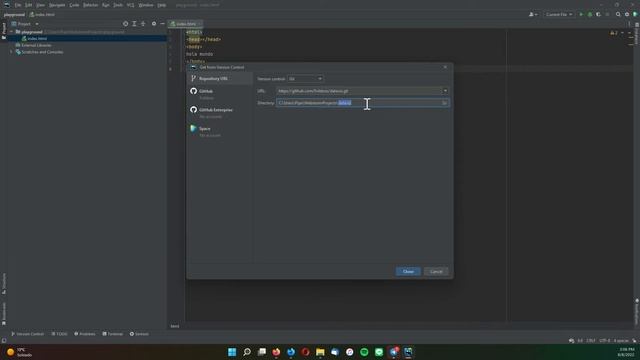Image resolution: width=640 pixels, height=360 pixels.
Task: Open the Problems tool window
Action: coord(84,334)
